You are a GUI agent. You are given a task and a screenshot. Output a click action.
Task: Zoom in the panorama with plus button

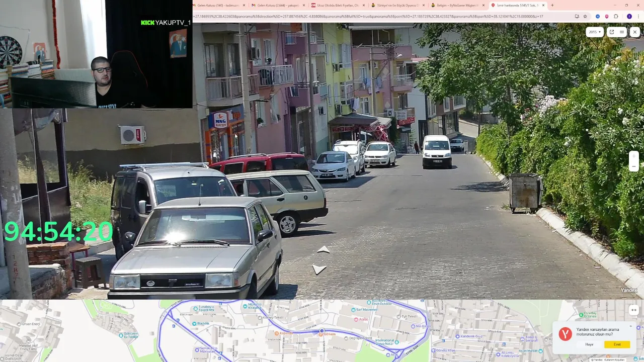click(634, 156)
